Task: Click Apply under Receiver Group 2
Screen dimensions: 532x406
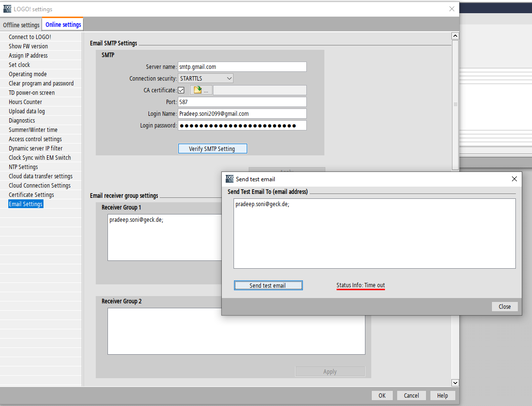Action: (330, 371)
